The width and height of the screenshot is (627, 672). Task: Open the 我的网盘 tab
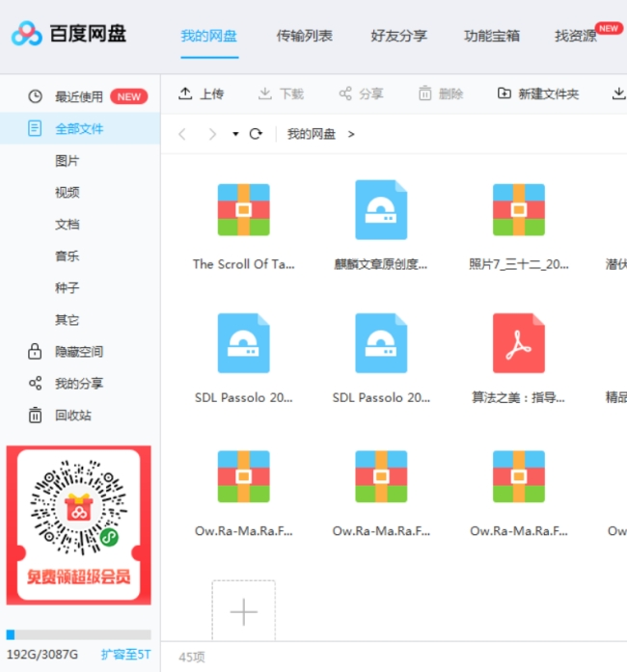209,36
